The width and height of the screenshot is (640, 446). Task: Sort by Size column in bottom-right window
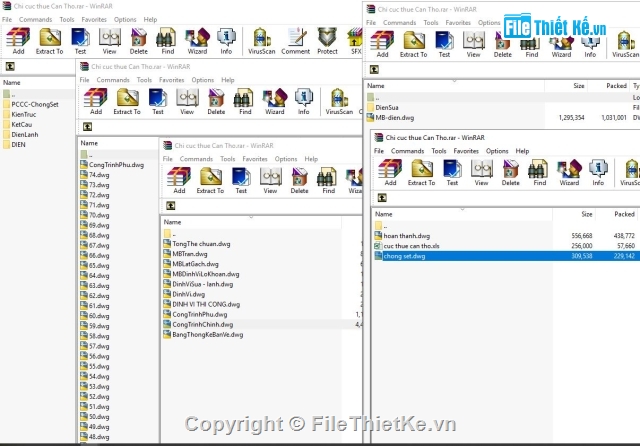587,214
